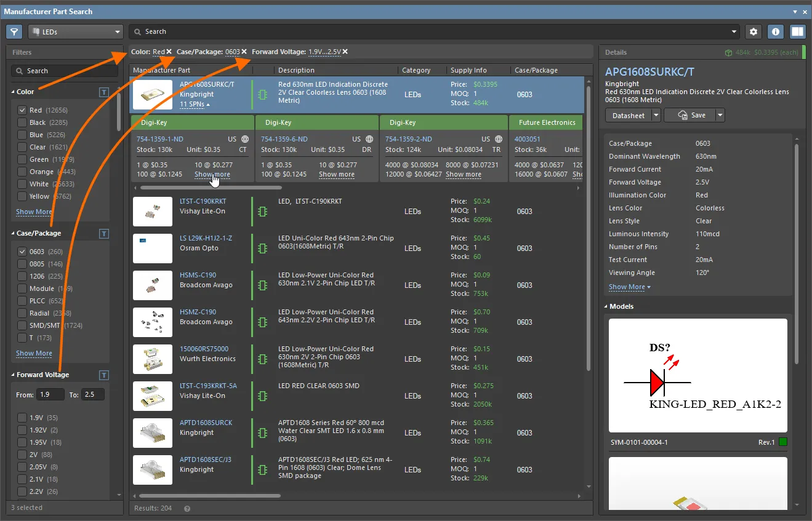Select the KING-LED_RED symbol model thumbnail
Viewport: 812px width, 521px height.
pyautogui.click(x=698, y=375)
